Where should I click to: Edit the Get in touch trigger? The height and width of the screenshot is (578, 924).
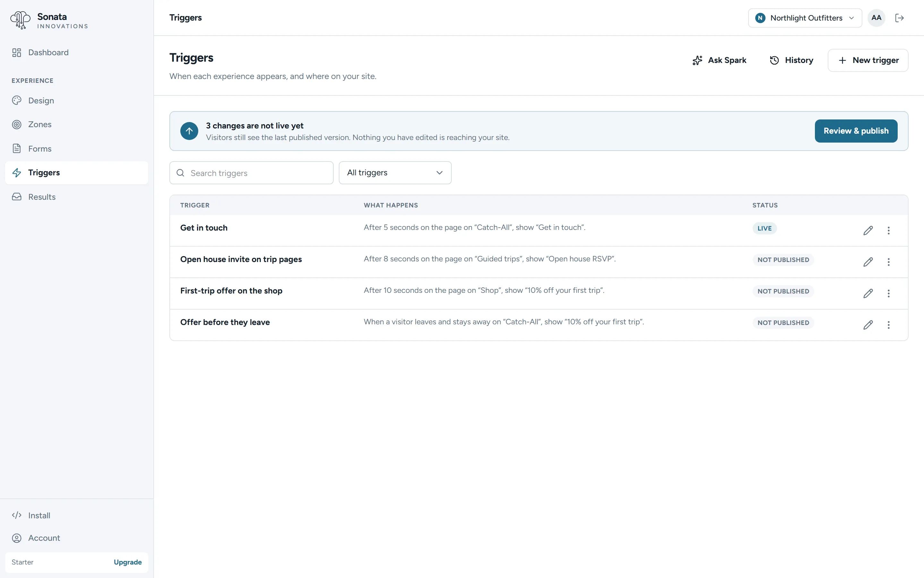pos(868,231)
